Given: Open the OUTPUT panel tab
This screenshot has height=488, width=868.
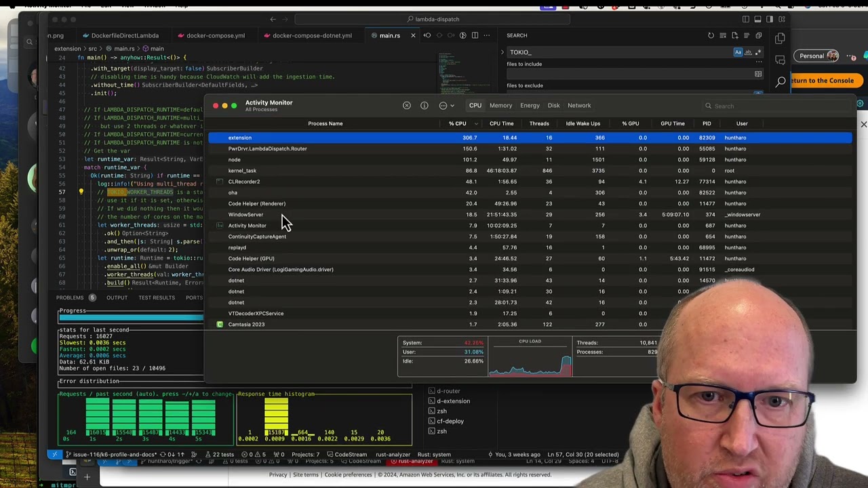Looking at the screenshot, I should [x=117, y=298].
